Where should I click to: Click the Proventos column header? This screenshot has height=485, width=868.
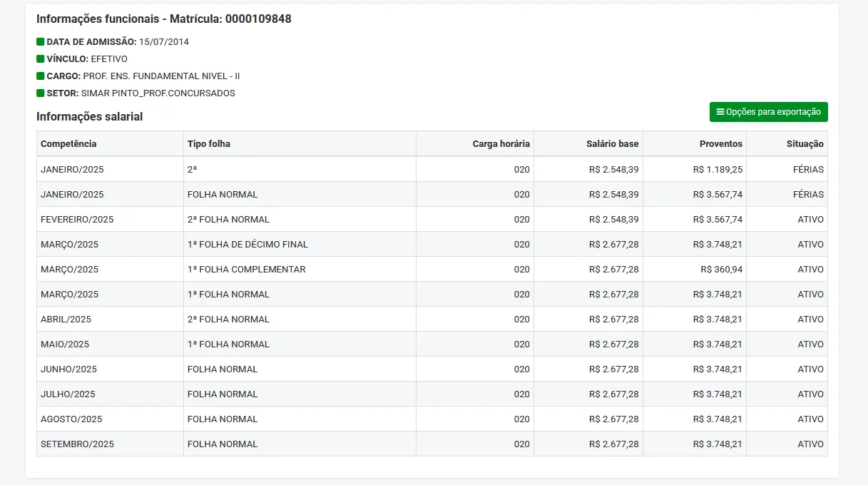point(720,144)
